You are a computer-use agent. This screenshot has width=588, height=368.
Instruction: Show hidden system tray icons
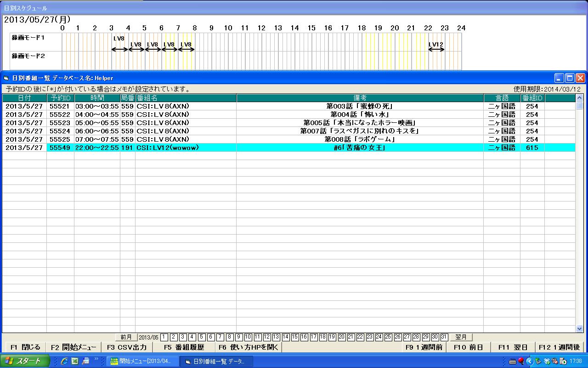pyautogui.click(x=529, y=361)
